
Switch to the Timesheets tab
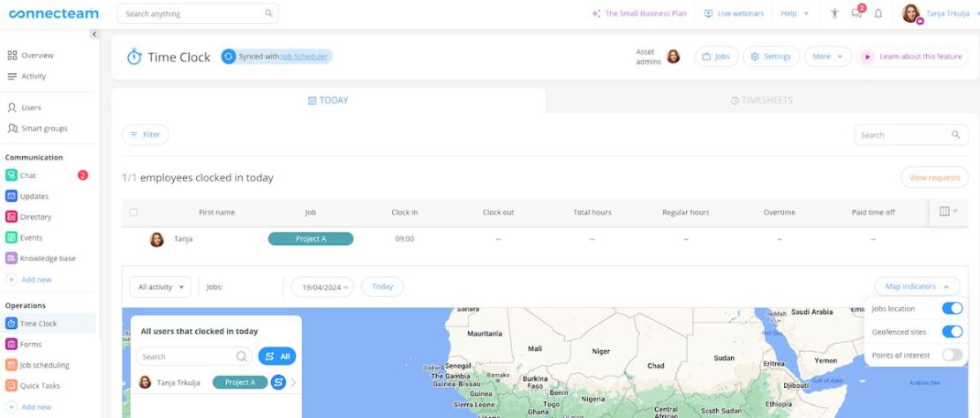click(x=761, y=101)
